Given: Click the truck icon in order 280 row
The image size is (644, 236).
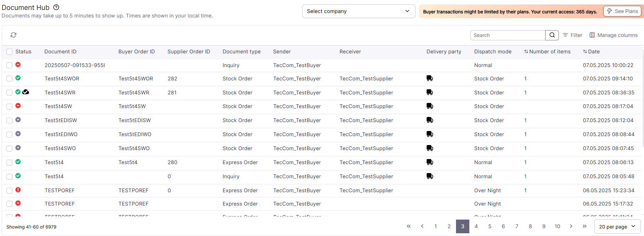Looking at the screenshot, I should point(430,162).
